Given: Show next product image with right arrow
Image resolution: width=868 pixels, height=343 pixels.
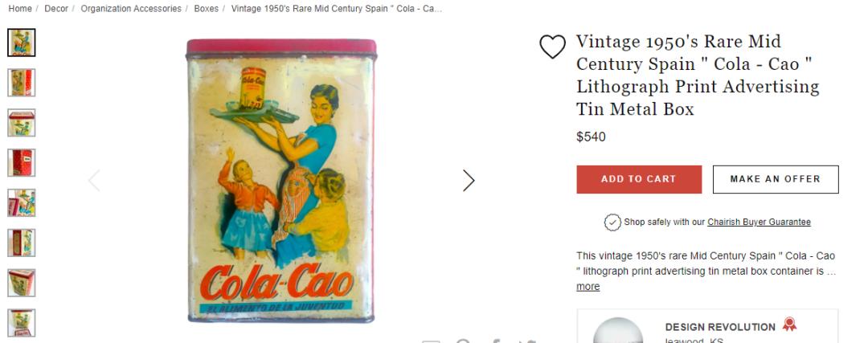Looking at the screenshot, I should point(469,181).
